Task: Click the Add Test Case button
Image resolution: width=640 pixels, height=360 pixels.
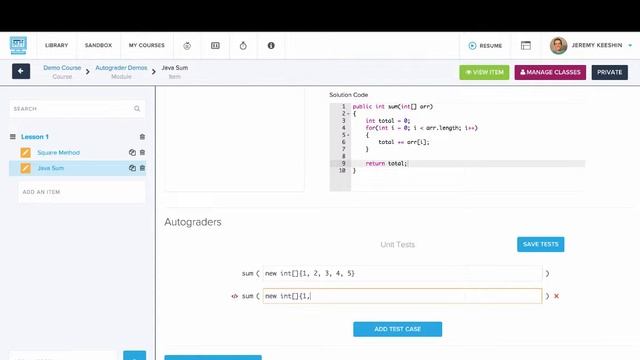Action: pyautogui.click(x=398, y=329)
